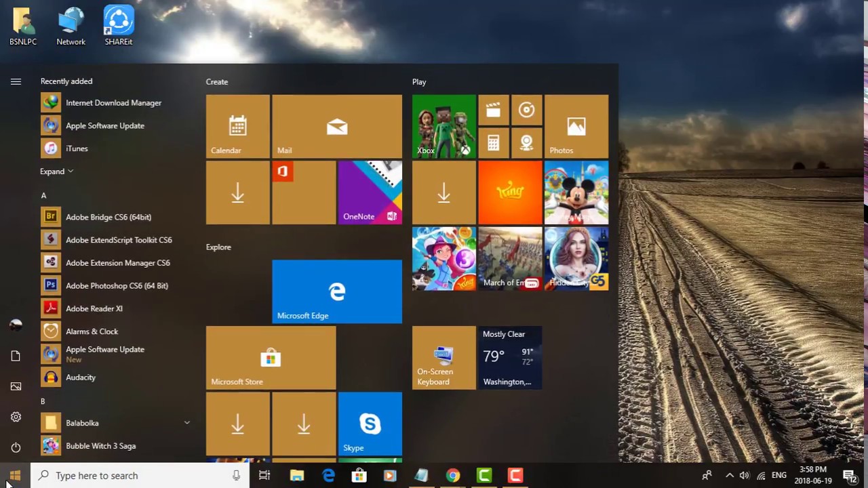Open the Groove Music small tile
Screen dimensions: 868x488
pos(526,110)
